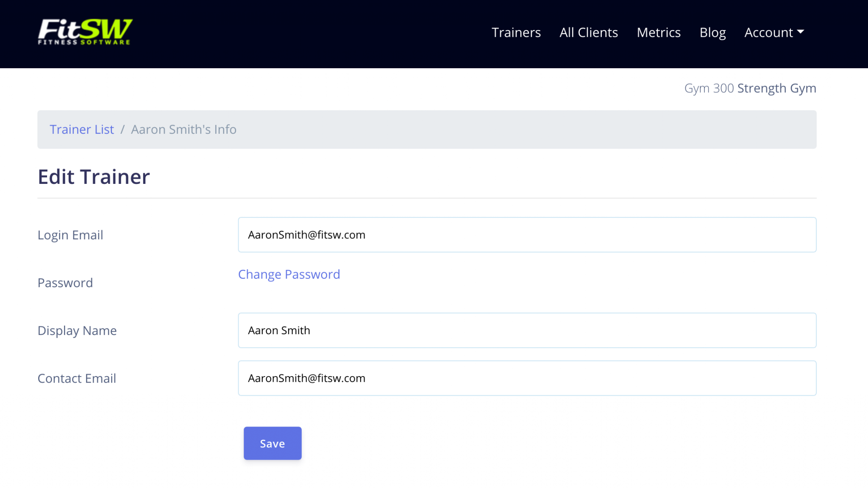Click the Password row label

click(65, 283)
